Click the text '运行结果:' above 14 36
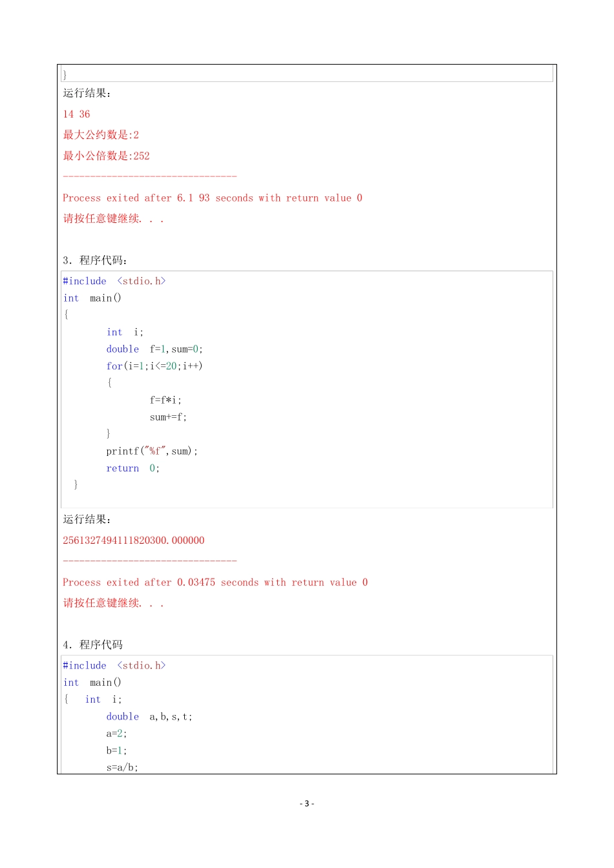This screenshot has height=868, width=614. coord(87,93)
